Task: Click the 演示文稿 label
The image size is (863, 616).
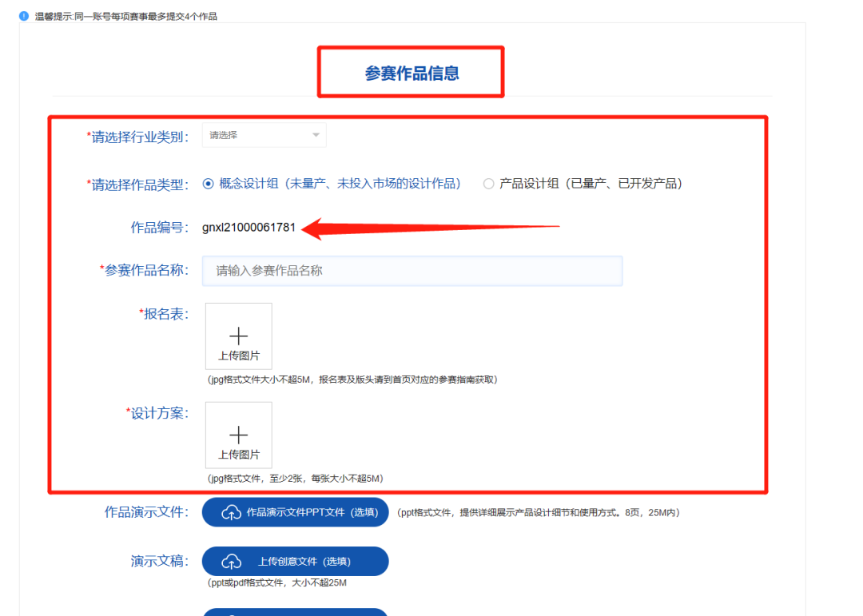Action: 160,562
